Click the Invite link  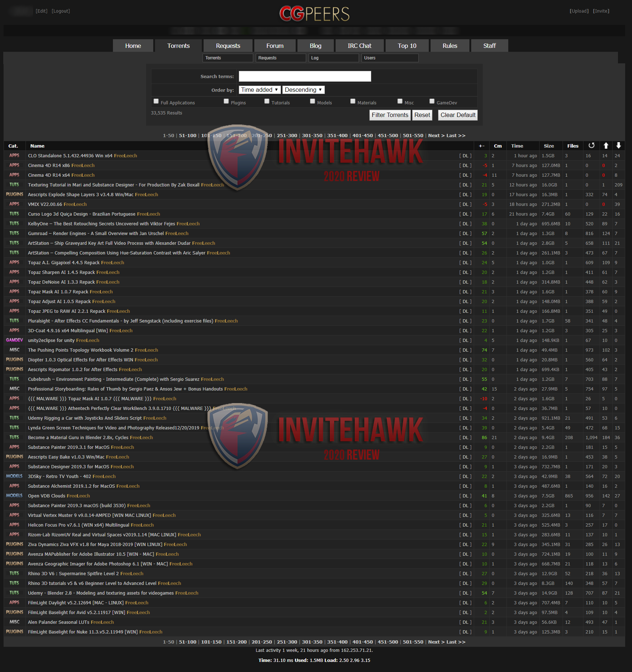pyautogui.click(x=601, y=11)
